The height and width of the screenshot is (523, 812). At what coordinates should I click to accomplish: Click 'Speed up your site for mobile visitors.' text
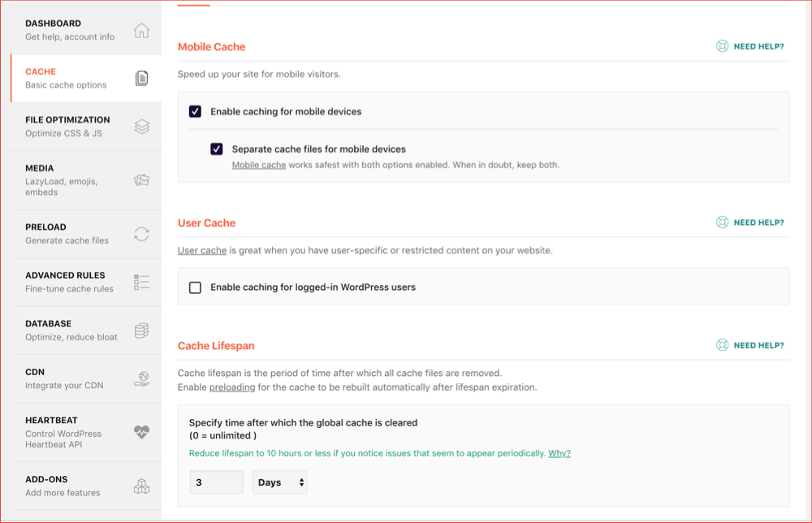click(x=259, y=74)
